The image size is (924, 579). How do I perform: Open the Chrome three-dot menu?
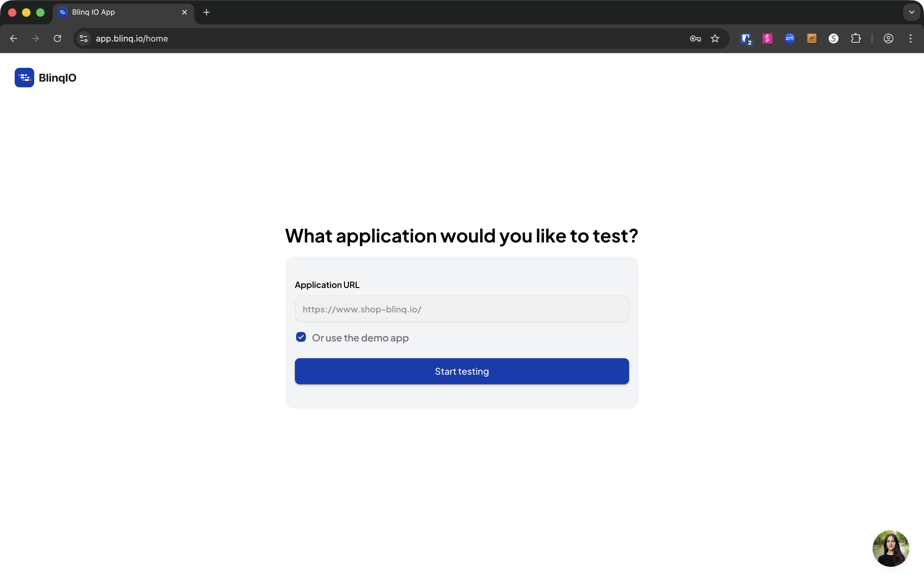click(910, 39)
